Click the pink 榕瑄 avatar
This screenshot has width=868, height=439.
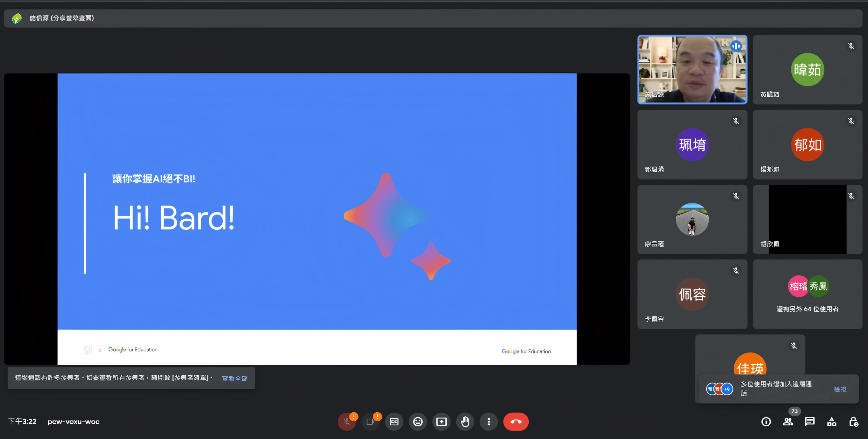click(x=798, y=286)
